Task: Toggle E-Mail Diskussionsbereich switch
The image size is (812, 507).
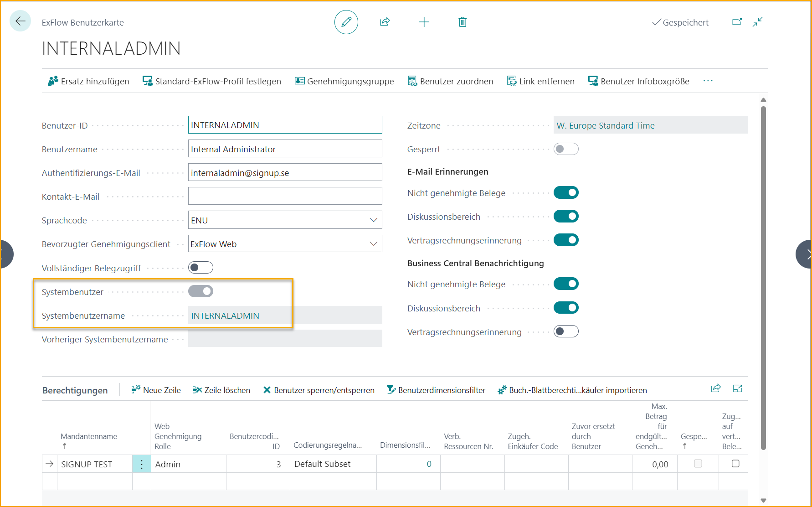Action: coord(566,217)
